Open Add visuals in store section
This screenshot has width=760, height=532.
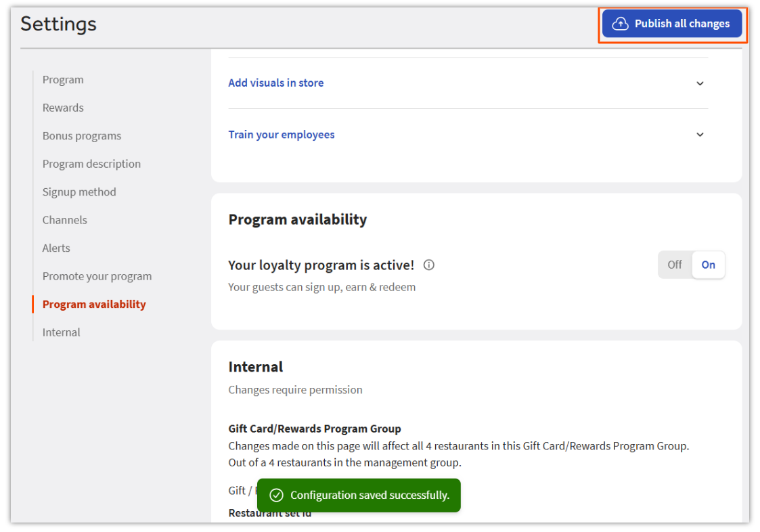tap(276, 83)
